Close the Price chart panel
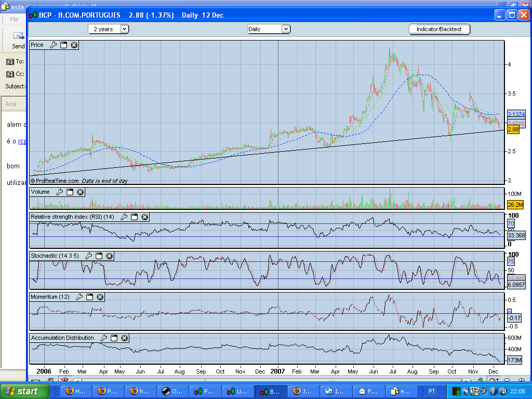 pos(74,45)
